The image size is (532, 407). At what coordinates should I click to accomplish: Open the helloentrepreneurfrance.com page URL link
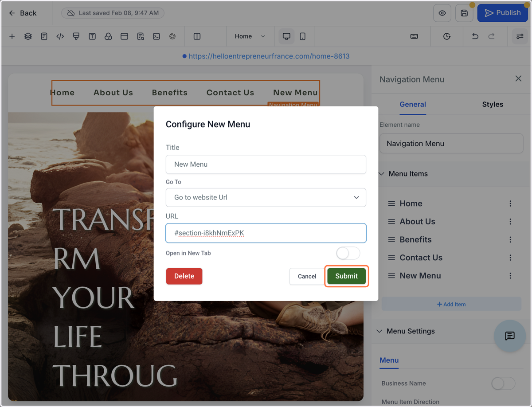click(269, 56)
